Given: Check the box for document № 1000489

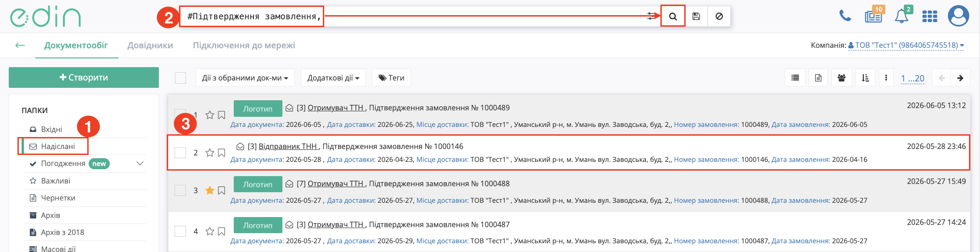Looking at the screenshot, I should pos(180,115).
